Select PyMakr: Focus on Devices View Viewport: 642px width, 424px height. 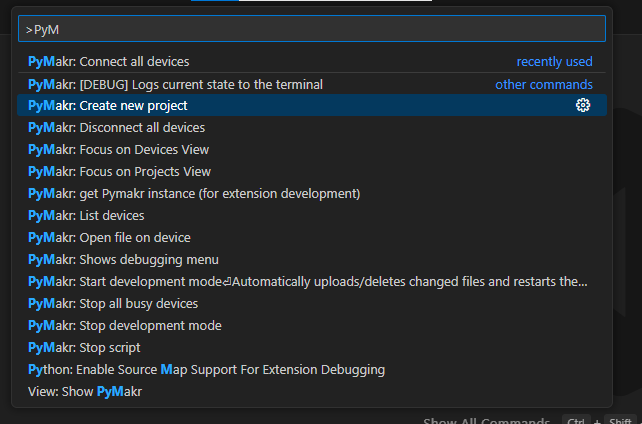119,150
